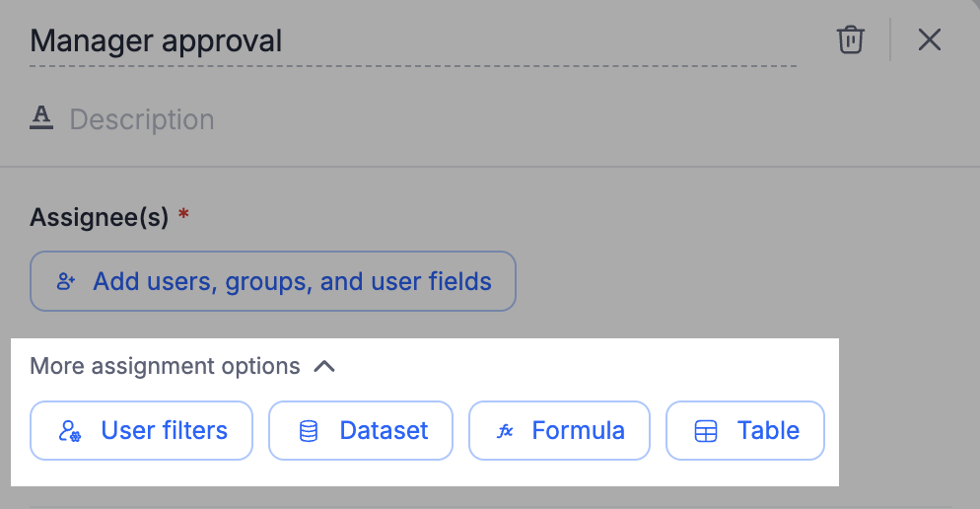The width and height of the screenshot is (980, 509).
Task: Click the dashed underline below the title
Action: 412,66
